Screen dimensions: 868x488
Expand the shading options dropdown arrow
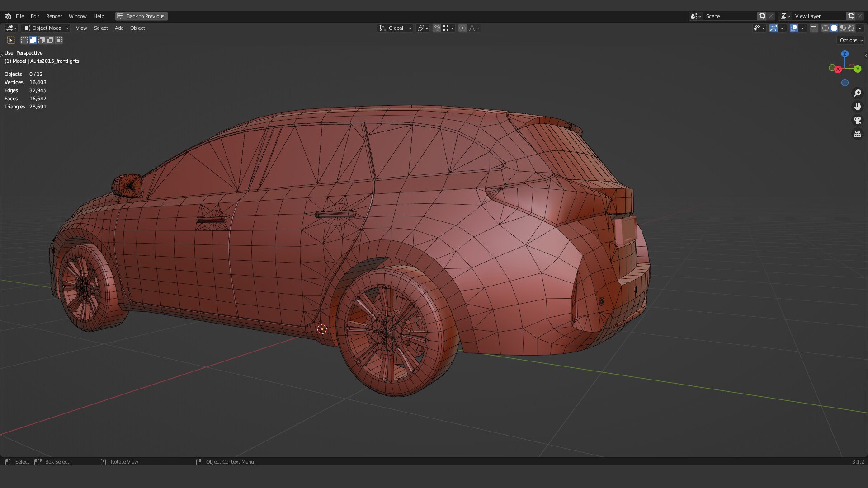tap(860, 28)
